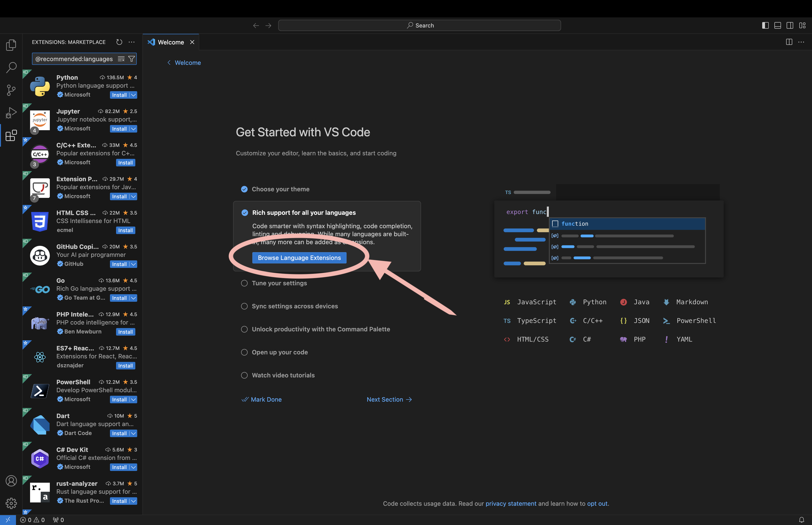Toggle the bottom panel visibility
The height and width of the screenshot is (525, 812).
[x=778, y=26]
